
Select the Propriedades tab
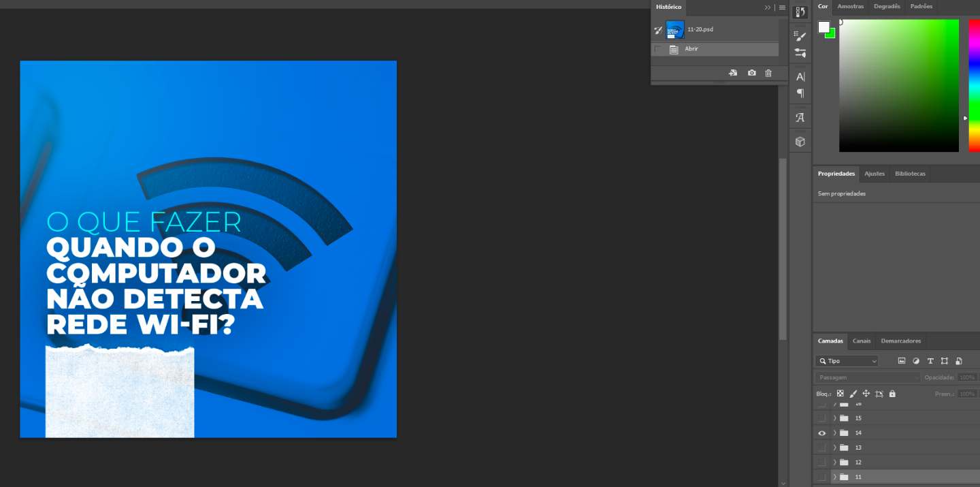[x=836, y=174]
